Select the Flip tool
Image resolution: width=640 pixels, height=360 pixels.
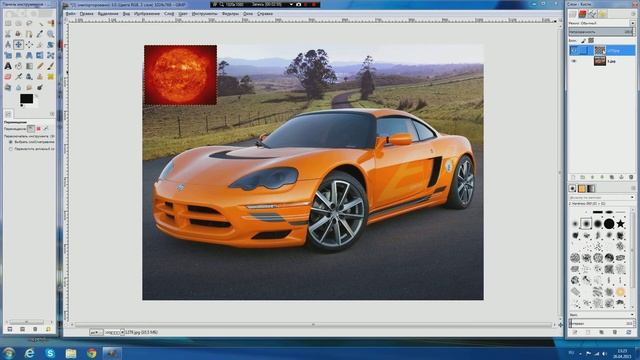40,55
